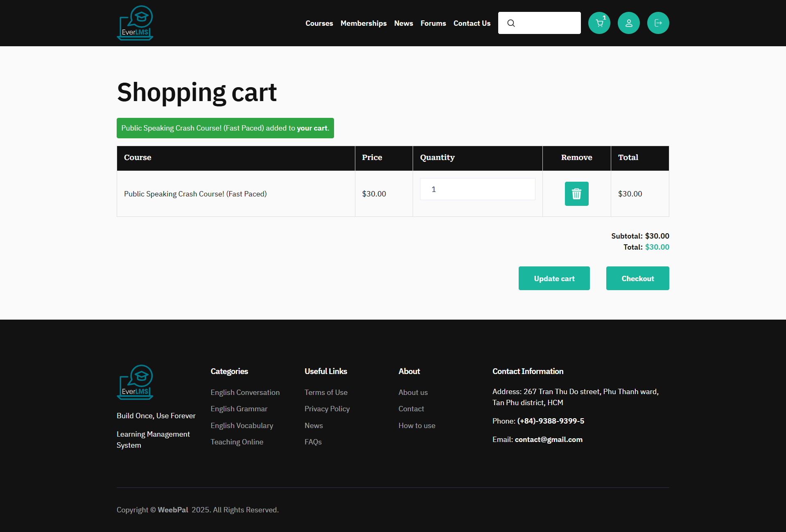Open the How to use link
The image size is (786, 532).
point(416,426)
